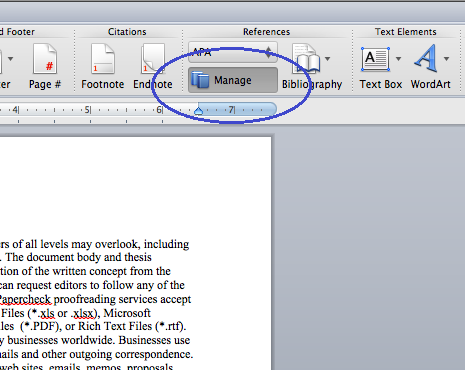The height and width of the screenshot is (370, 465).
Task: Click the Bibliography book icon
Action: click(x=306, y=59)
